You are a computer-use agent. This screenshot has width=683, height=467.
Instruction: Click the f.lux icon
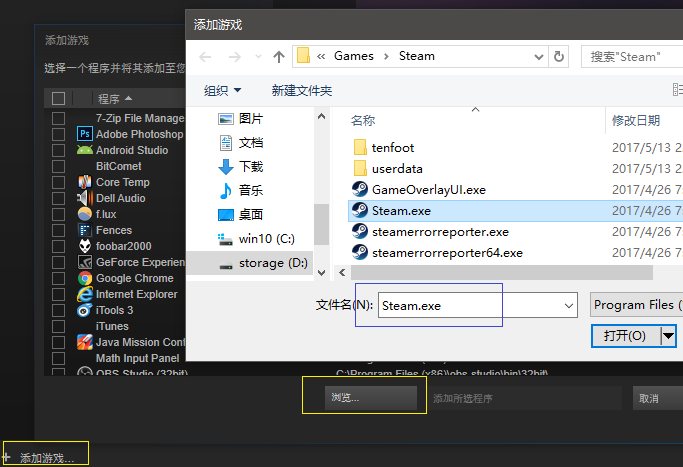coord(85,214)
